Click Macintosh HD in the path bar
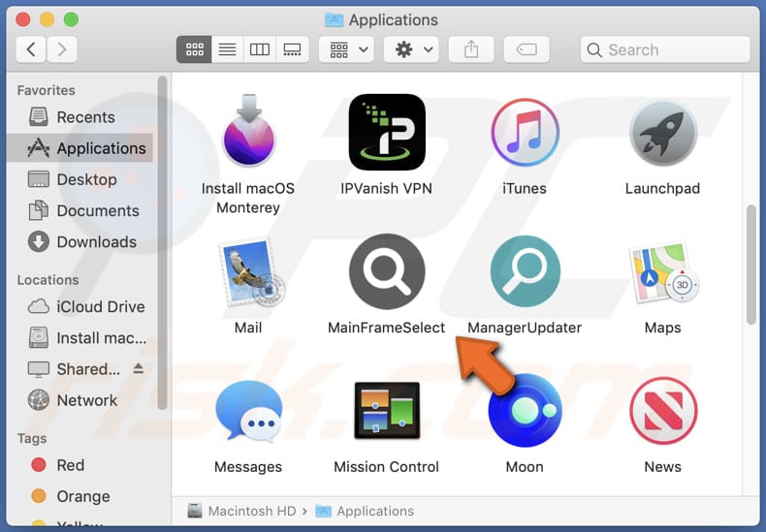Viewport: 766px width, 532px height. pyautogui.click(x=242, y=511)
